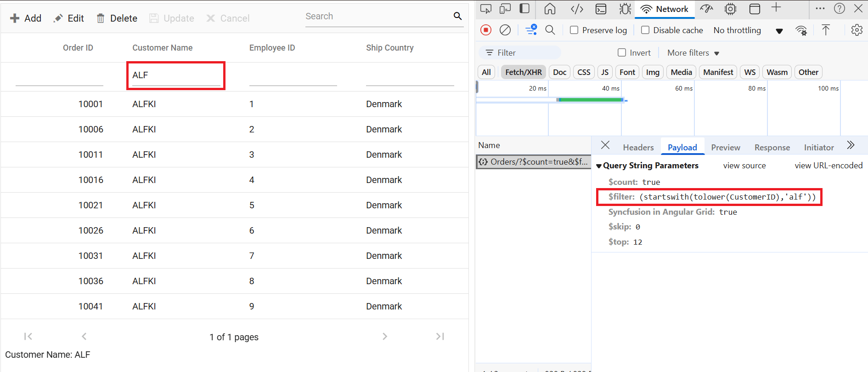Open the Sources bug icon tab
The width and height of the screenshot is (868, 372).
[625, 9]
